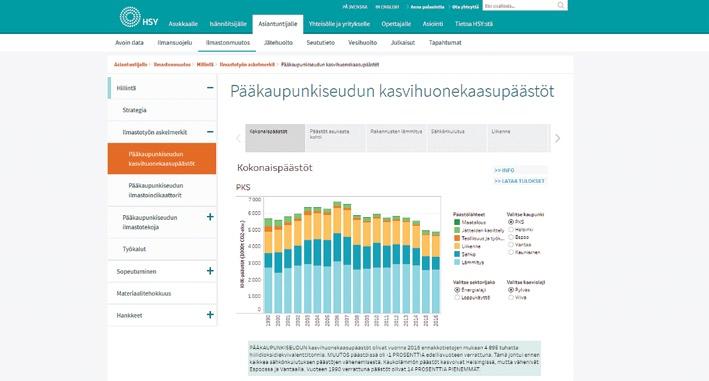Select Loppukäyttö sector division radio

457,297
